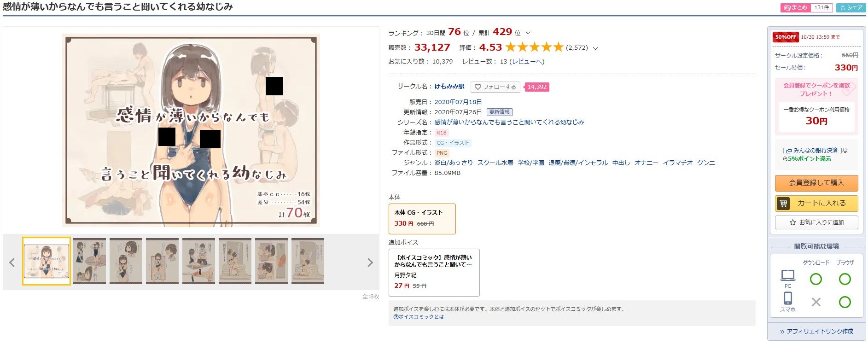This screenshot has width=868, height=344.
Task: Open the まとめ collection button
Action: (806, 8)
